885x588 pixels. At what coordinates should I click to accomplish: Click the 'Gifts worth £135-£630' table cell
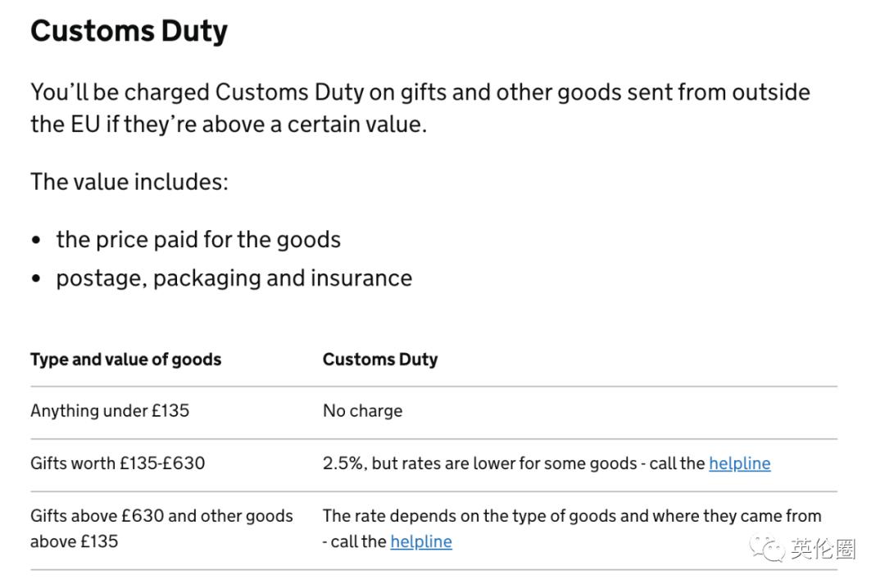(x=117, y=464)
